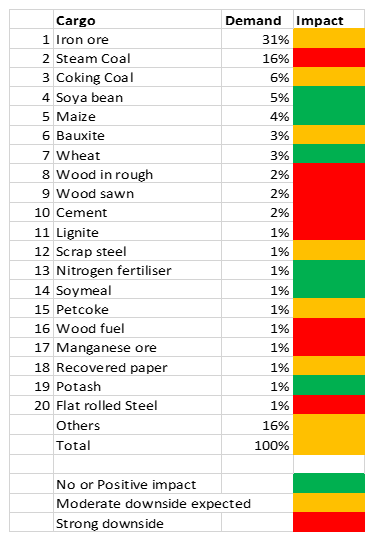The height and width of the screenshot is (544, 384).
Task: Select the Nitrogen fertiliser cell
Action: coord(137,270)
